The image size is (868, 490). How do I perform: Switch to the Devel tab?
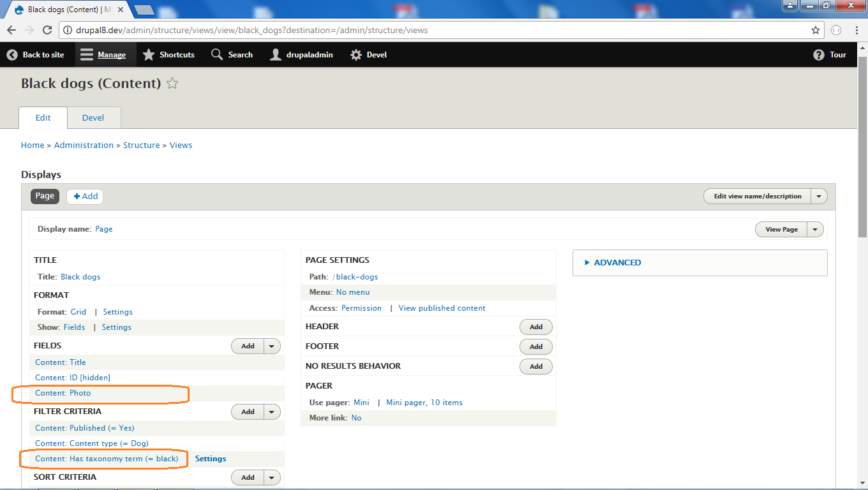click(93, 117)
